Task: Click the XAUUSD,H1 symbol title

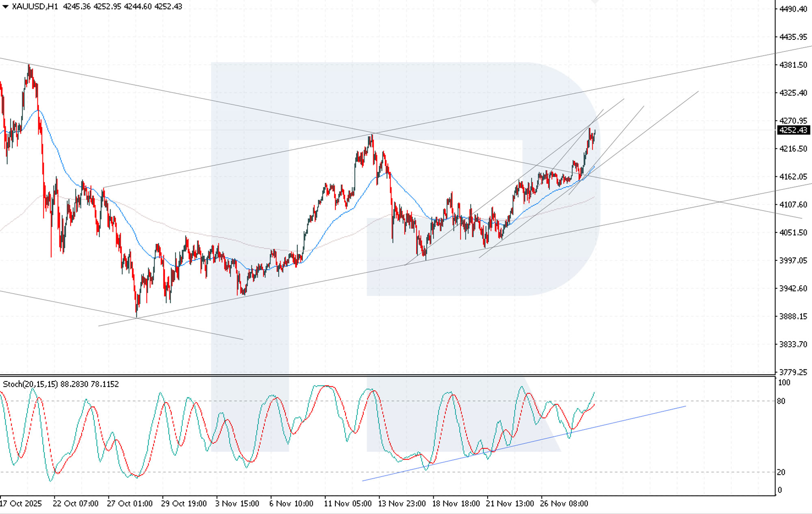Action: [x=35, y=7]
